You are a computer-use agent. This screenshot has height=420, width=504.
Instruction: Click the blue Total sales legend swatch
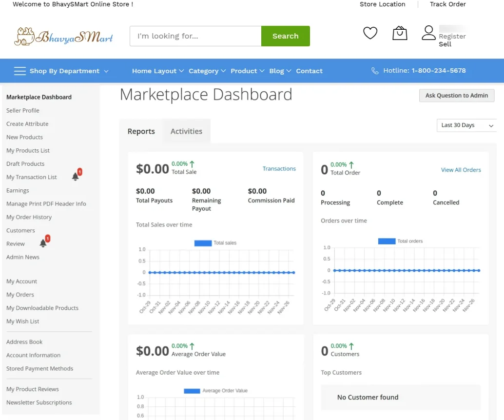(x=203, y=242)
